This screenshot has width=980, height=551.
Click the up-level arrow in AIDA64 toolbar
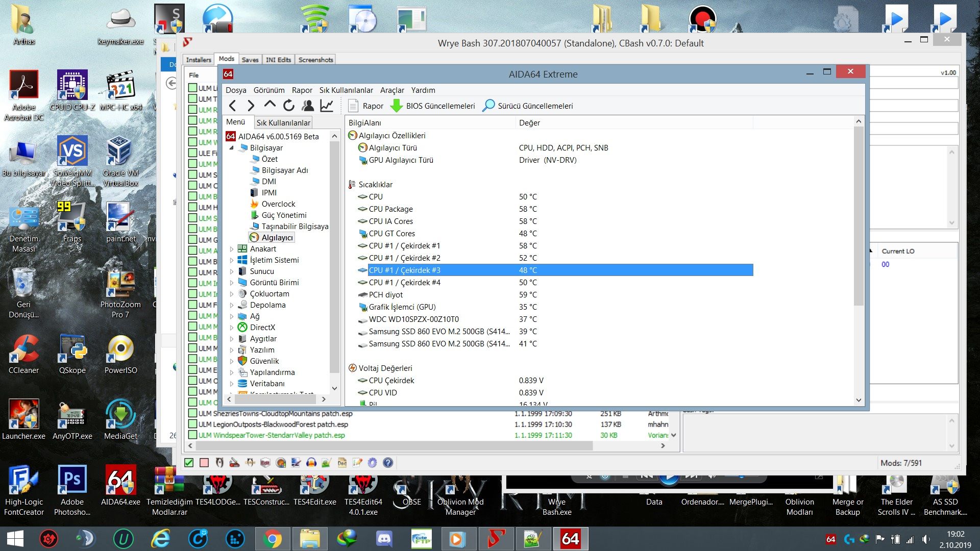click(x=269, y=105)
